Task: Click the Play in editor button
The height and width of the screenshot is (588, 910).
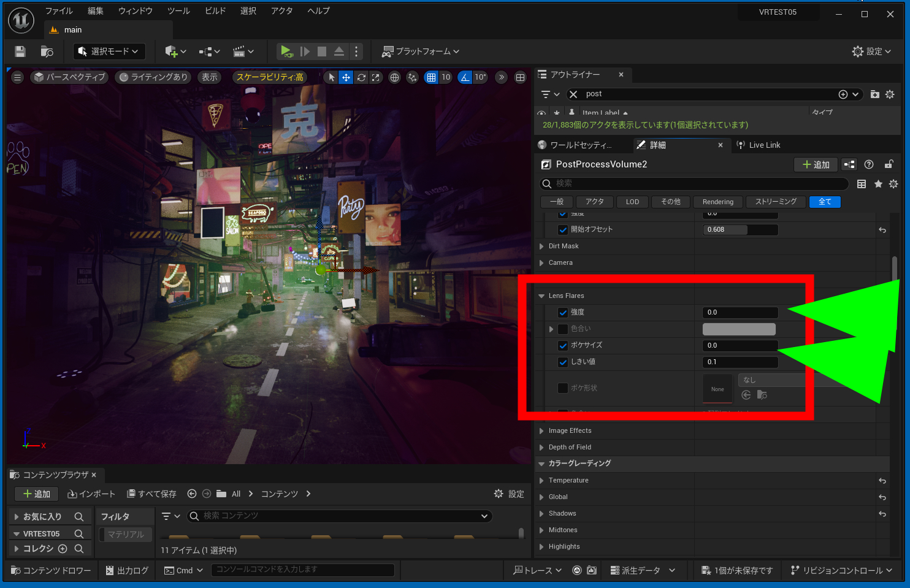Action: [x=286, y=52]
